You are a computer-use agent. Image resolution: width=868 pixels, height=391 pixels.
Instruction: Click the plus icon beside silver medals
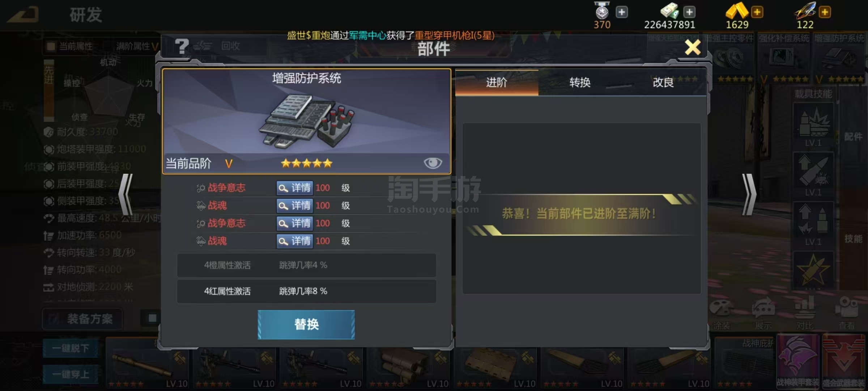pos(622,12)
